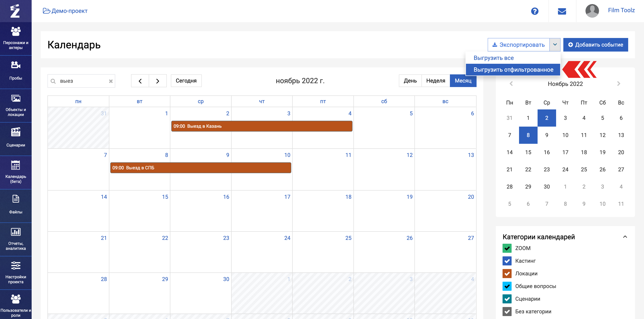This screenshot has height=319, width=644.
Task: Click Добавить событие button
Action: 595,45
